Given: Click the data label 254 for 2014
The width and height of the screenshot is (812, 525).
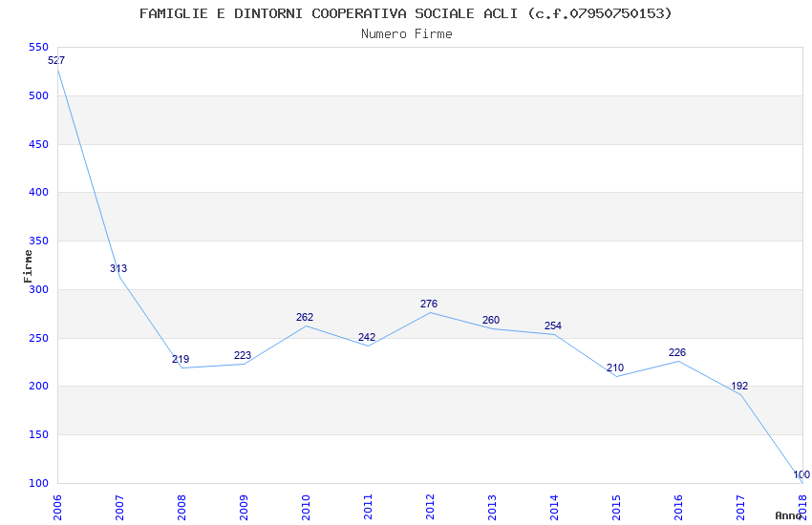Looking at the screenshot, I should pos(553,325).
